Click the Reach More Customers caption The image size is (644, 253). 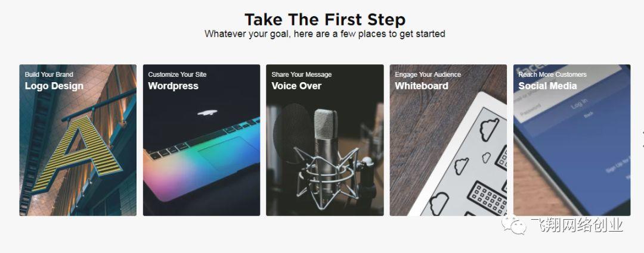[552, 74]
